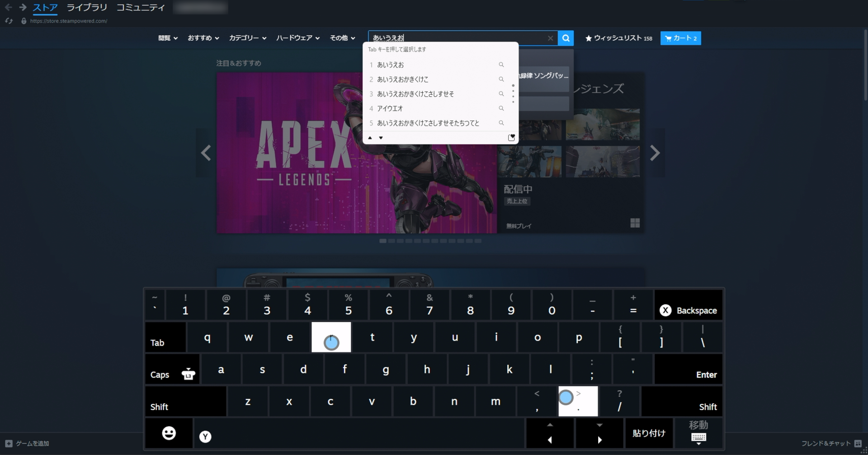Viewport: 868px width, 455px height.
Task: Click the page vertical scrollbar
Action: (x=865, y=66)
